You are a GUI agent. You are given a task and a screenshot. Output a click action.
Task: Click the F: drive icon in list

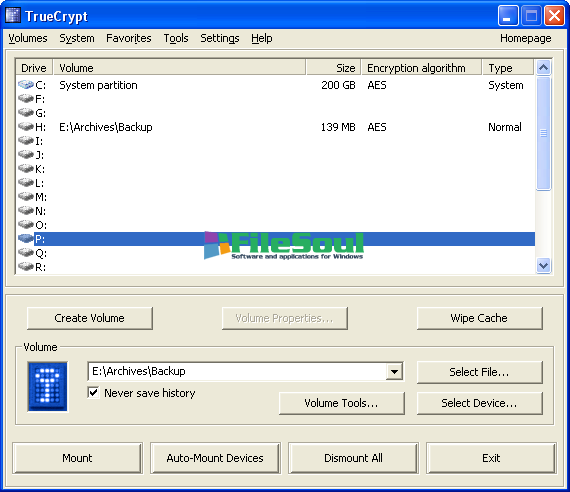pos(26,99)
